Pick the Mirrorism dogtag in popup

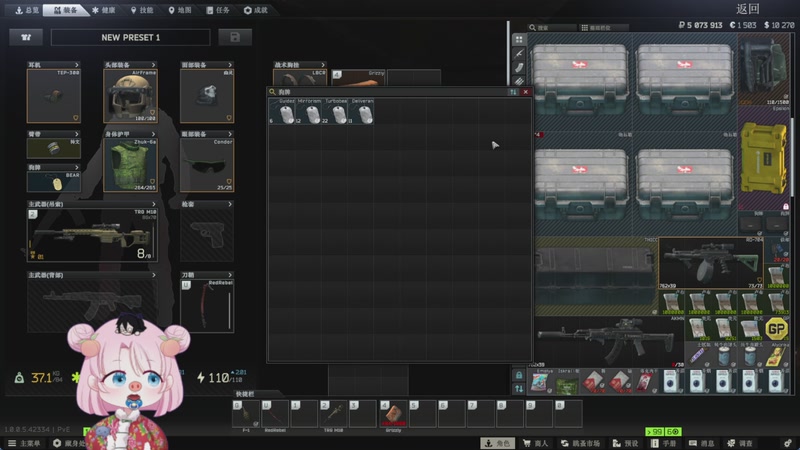click(309, 111)
